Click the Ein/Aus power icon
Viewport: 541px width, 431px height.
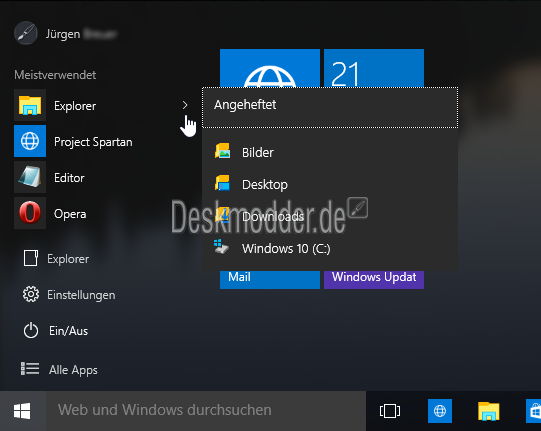[31, 330]
